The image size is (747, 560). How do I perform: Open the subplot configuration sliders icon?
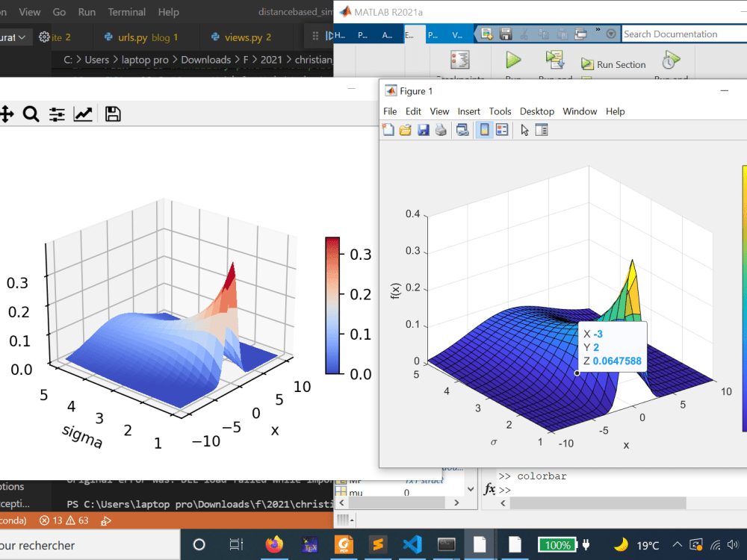click(57, 113)
